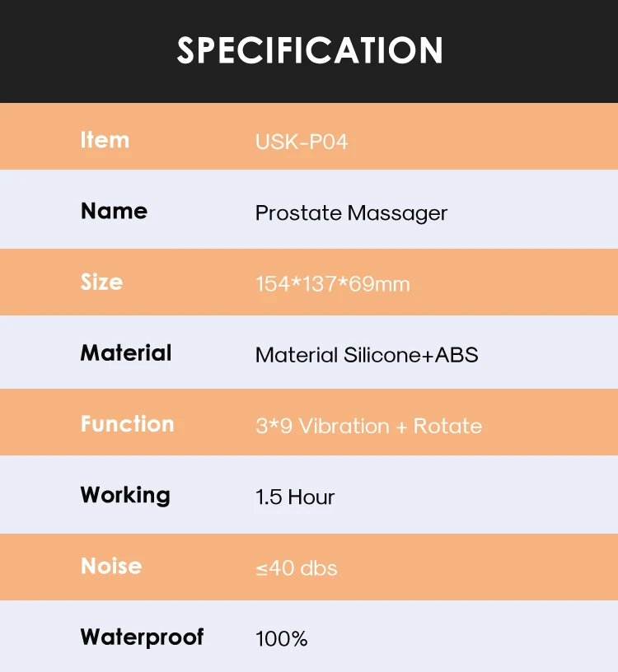
Task: Click the Function label
Action: 127,424
